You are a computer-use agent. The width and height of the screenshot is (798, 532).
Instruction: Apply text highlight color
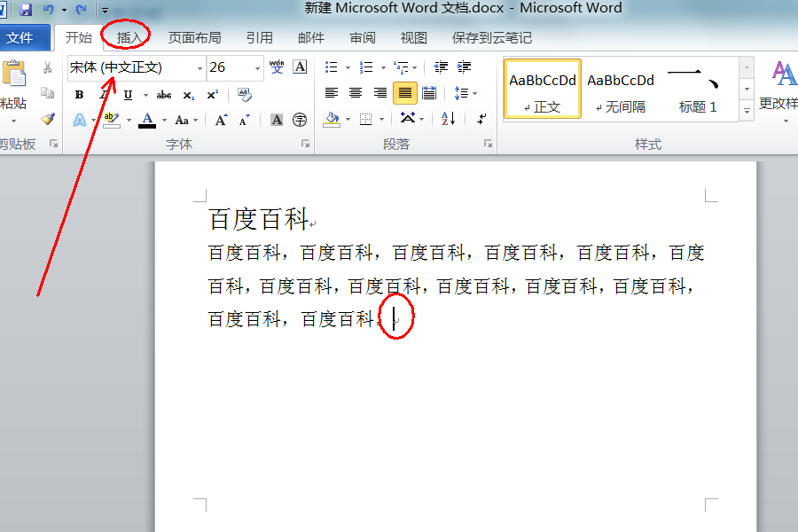(x=112, y=121)
